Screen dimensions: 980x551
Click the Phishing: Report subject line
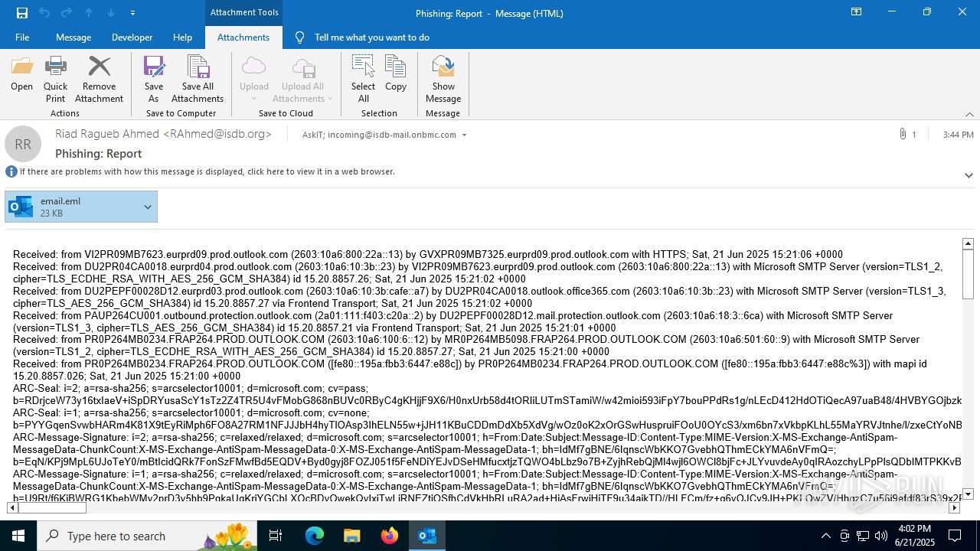point(99,153)
